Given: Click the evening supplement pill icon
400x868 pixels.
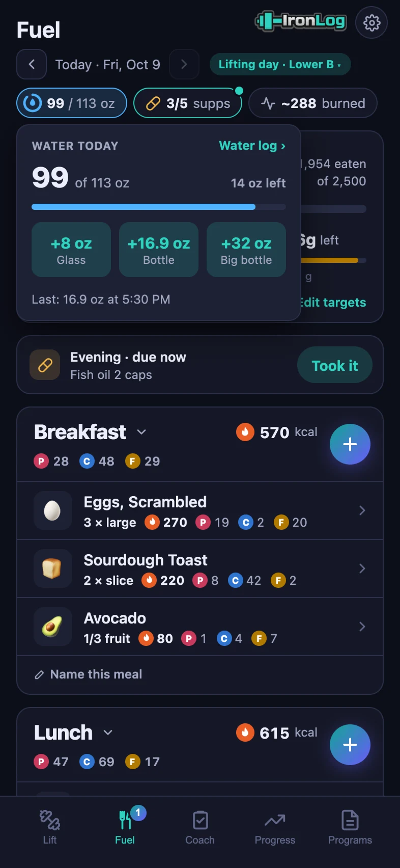Looking at the screenshot, I should (45, 365).
